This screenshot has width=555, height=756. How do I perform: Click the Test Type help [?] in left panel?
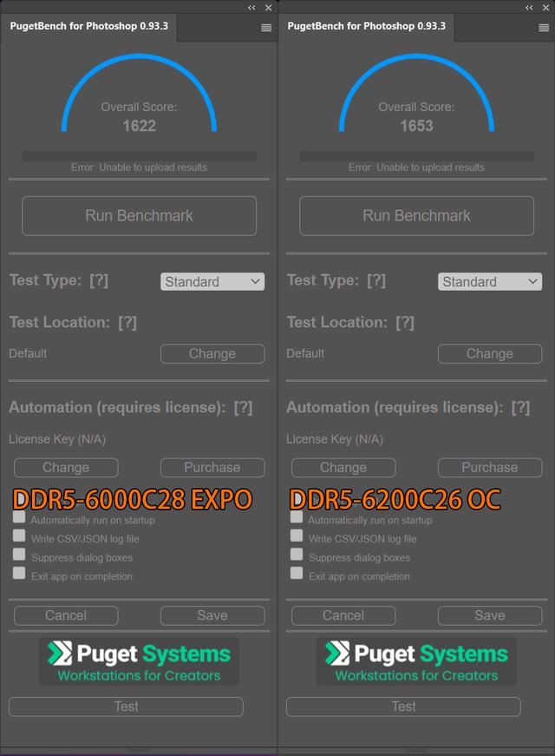pyautogui.click(x=99, y=280)
